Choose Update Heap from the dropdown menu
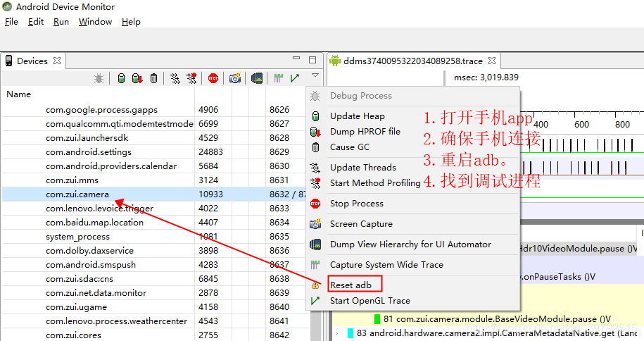This screenshot has height=341, width=644. pyautogui.click(x=358, y=116)
